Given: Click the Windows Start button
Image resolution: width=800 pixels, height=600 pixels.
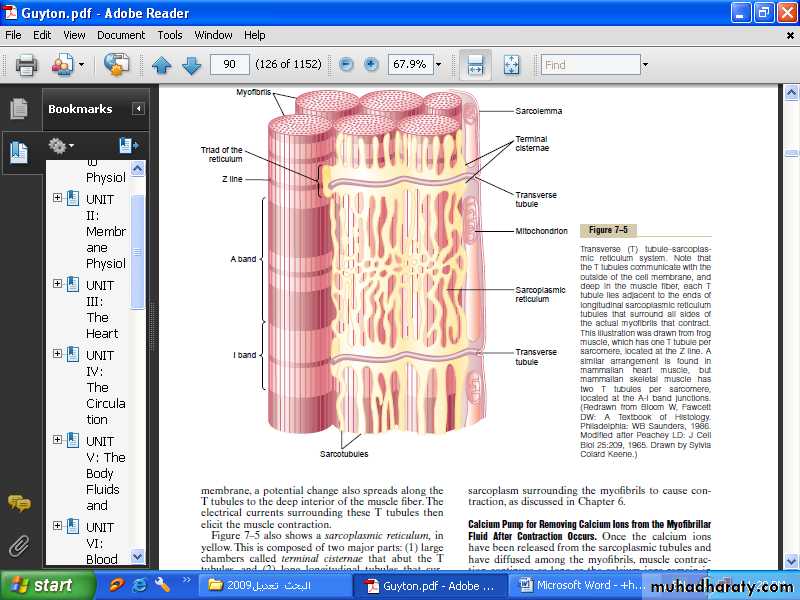Looking at the screenshot, I should [x=40, y=585].
